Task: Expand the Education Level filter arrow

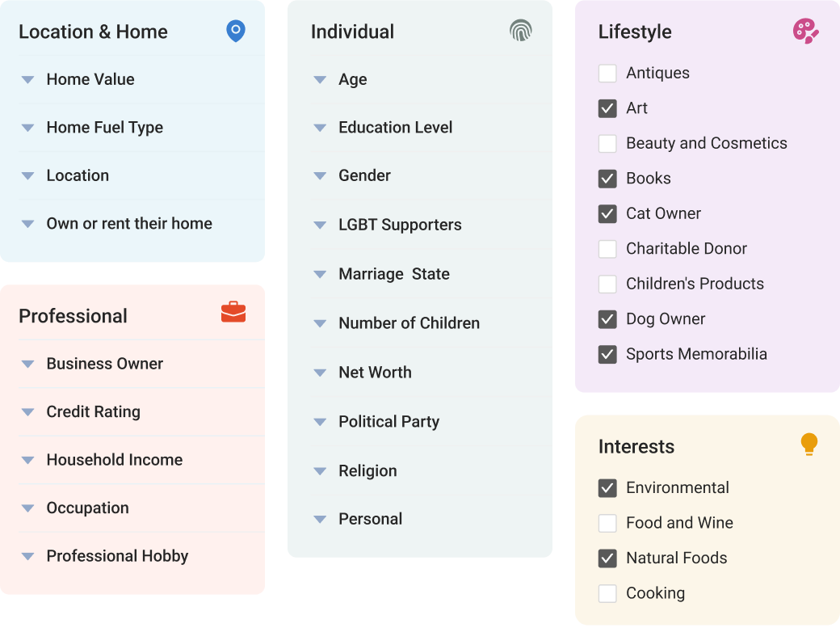Action: (x=320, y=128)
